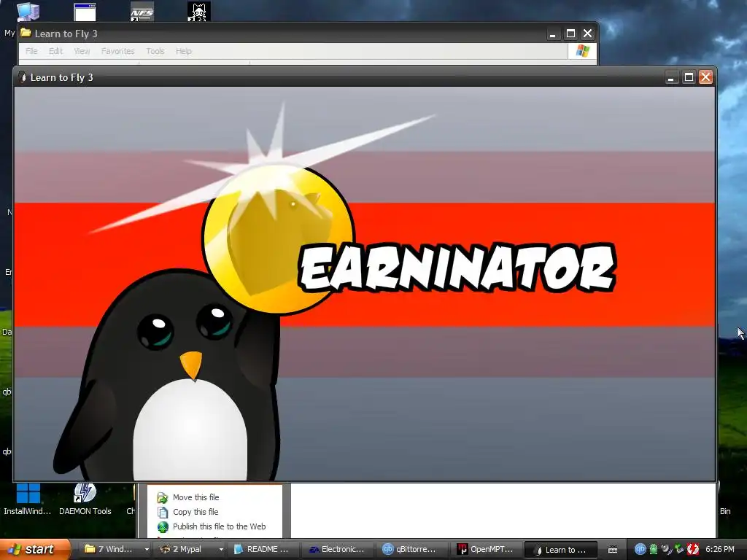Image resolution: width=747 pixels, height=560 pixels.
Task: Open the File menu in Explorer window
Action: (31, 51)
